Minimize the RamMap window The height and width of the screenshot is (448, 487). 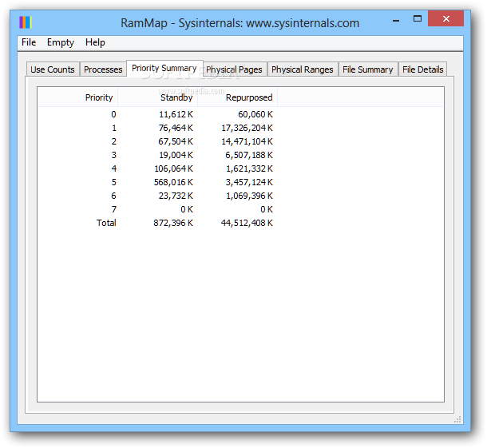[x=396, y=20]
